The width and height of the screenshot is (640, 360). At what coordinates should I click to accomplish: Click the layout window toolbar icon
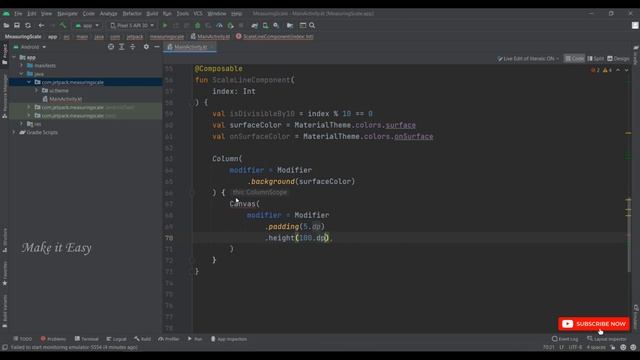302,25
